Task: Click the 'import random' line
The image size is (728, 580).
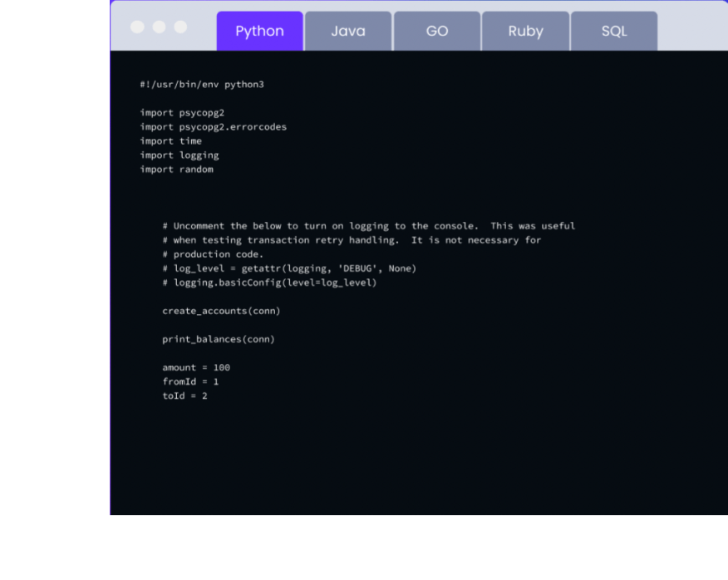Action: point(176,170)
